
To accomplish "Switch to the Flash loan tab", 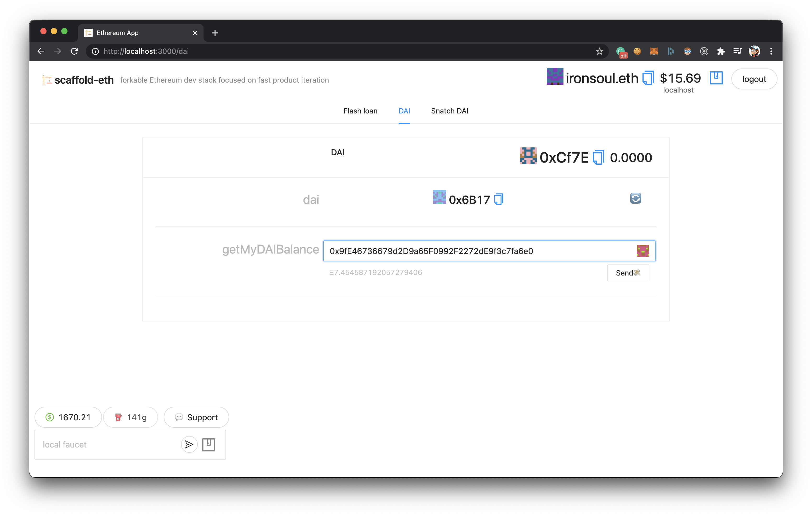I will coord(360,111).
